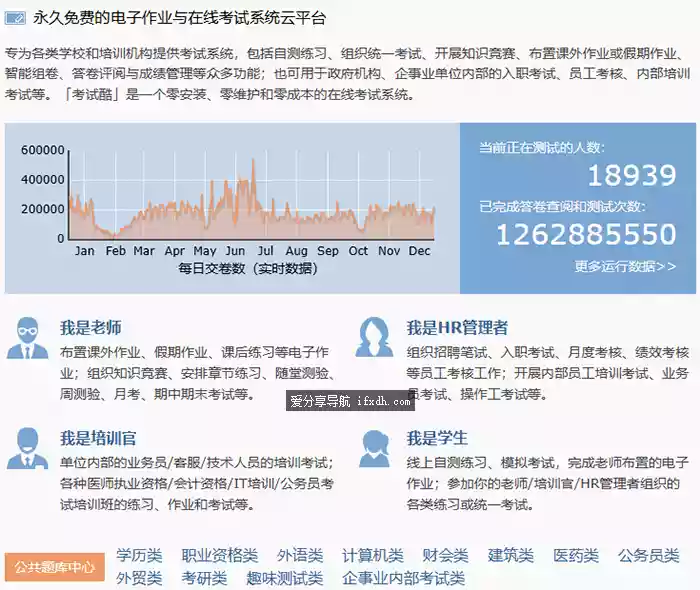Open the 我是老师 heading
The width and height of the screenshot is (700, 590).
pyautogui.click(x=91, y=328)
